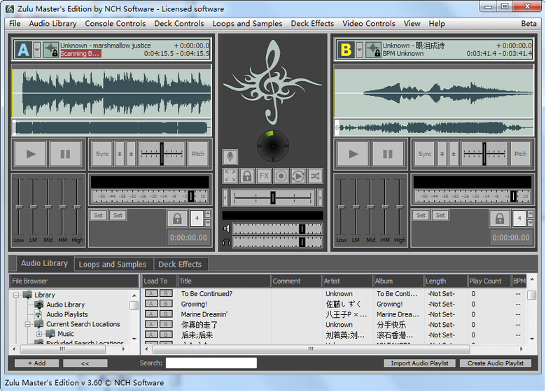
Task: Increase Deck A loop beat count
Action: (x=208, y=213)
